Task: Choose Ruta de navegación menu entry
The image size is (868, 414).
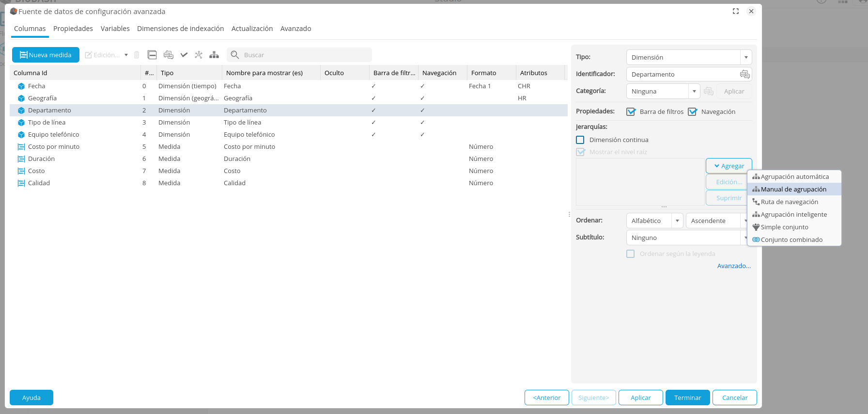Action: (x=789, y=202)
